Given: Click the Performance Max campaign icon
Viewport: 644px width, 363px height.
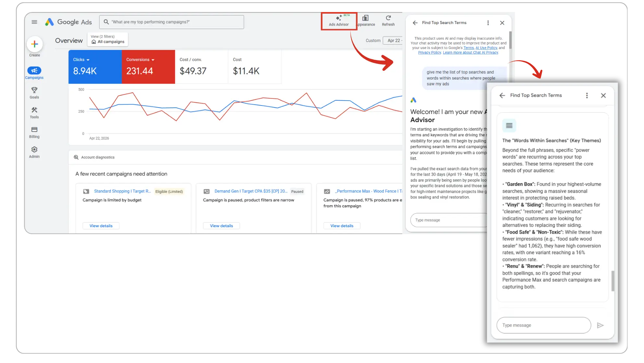Looking at the screenshot, I should tap(327, 192).
